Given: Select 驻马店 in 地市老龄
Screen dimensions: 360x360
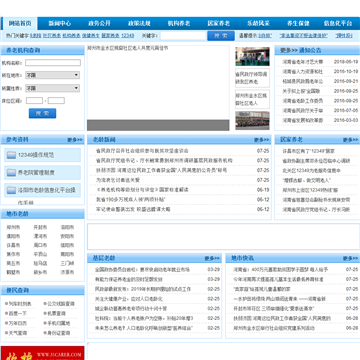Looking at the screenshot, I should coord(40,263).
